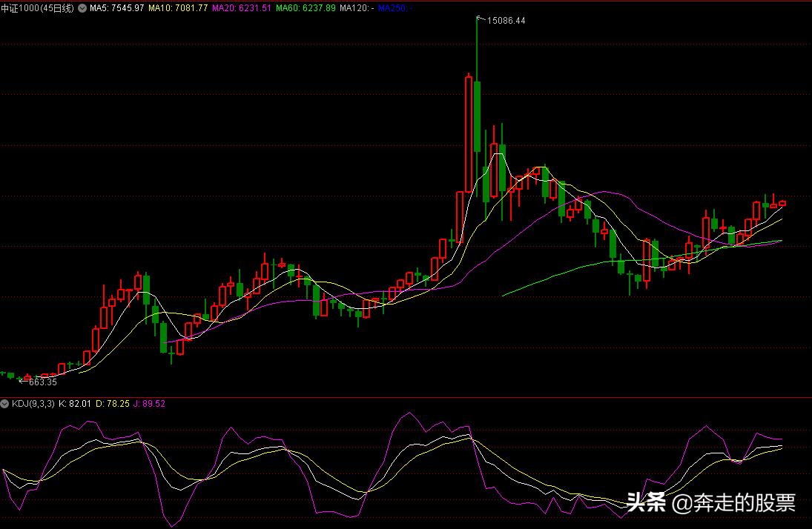This screenshot has width=812, height=529.
Task: Click the yellow D: 78.25 value label
Action: 113,404
